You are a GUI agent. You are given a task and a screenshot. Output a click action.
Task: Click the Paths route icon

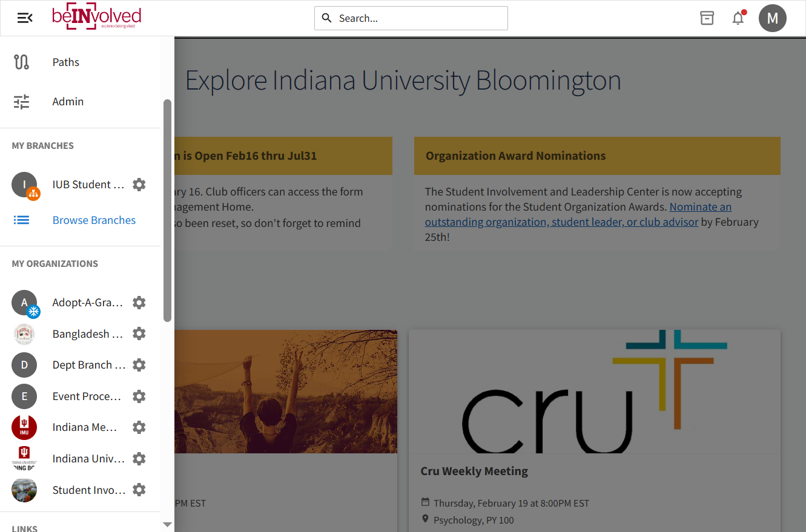tap(22, 62)
